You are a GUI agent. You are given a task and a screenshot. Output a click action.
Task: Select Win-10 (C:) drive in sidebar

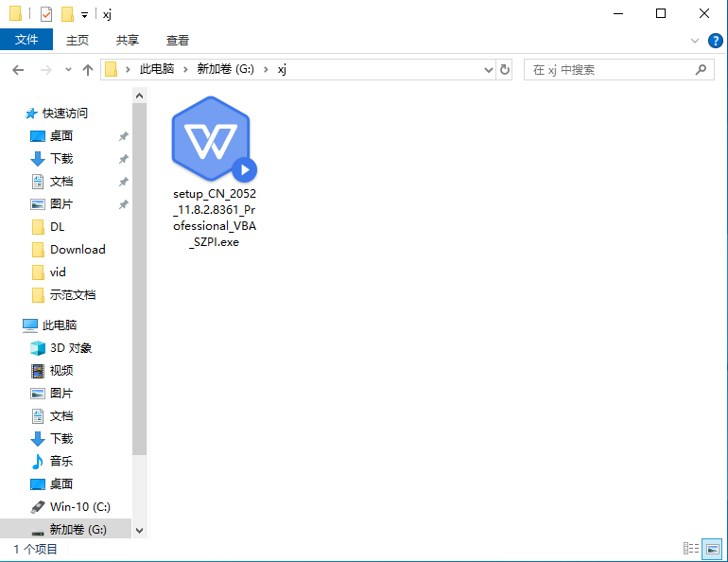click(79, 507)
